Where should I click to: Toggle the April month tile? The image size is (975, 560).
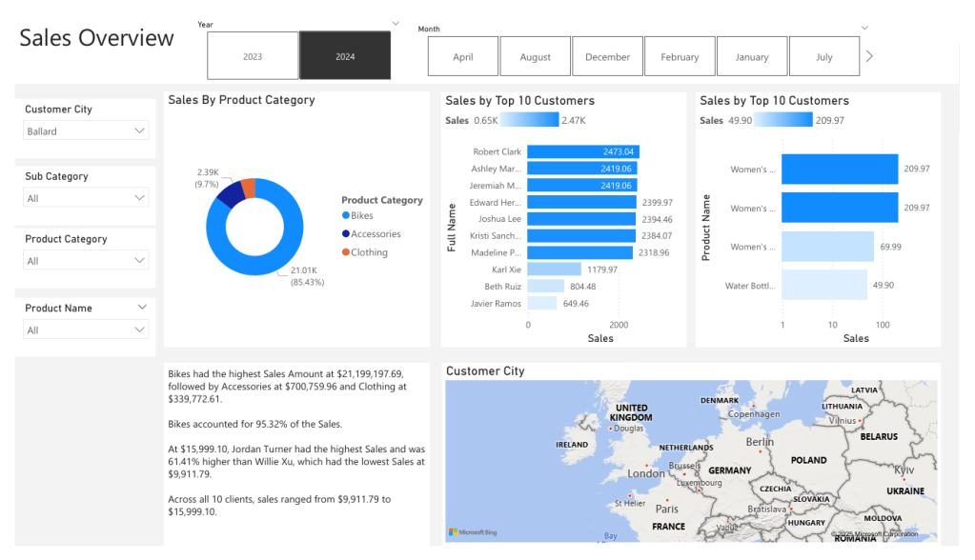click(x=463, y=57)
